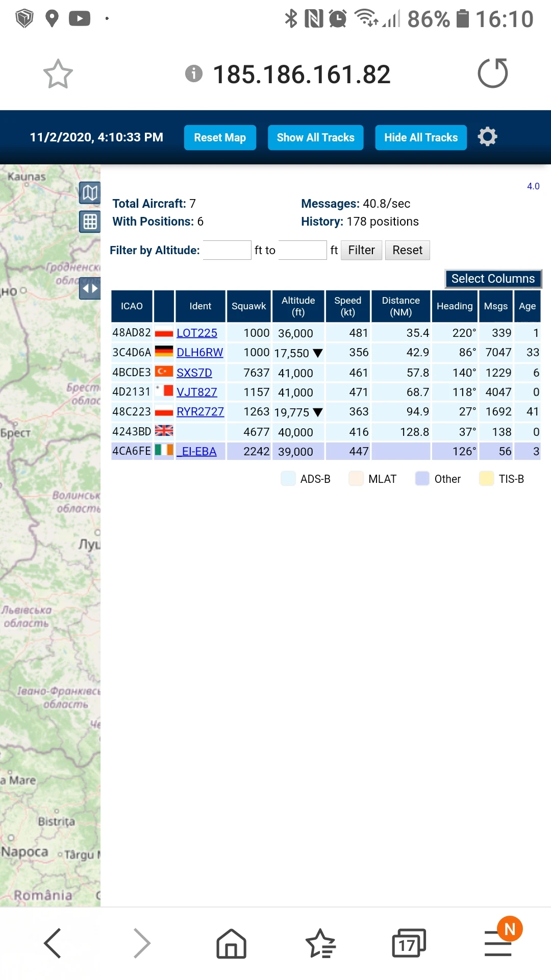
Task: Click Malta flag in VJT827 row
Action: coord(164,391)
